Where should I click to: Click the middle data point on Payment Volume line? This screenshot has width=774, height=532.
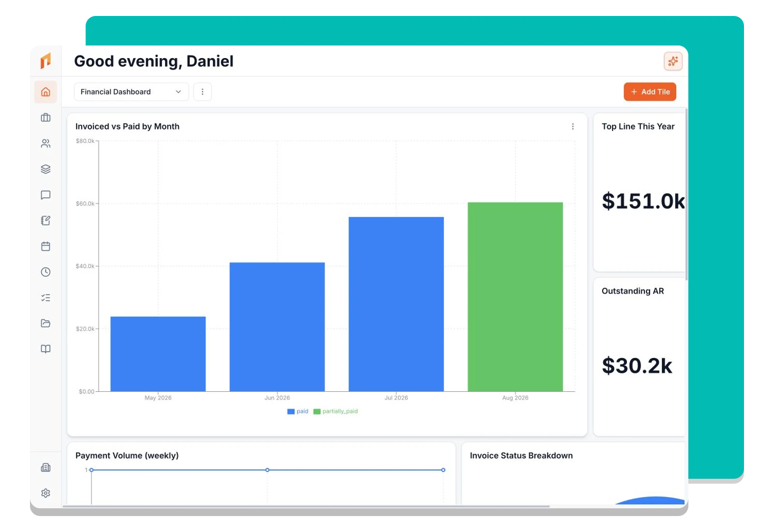pos(267,470)
